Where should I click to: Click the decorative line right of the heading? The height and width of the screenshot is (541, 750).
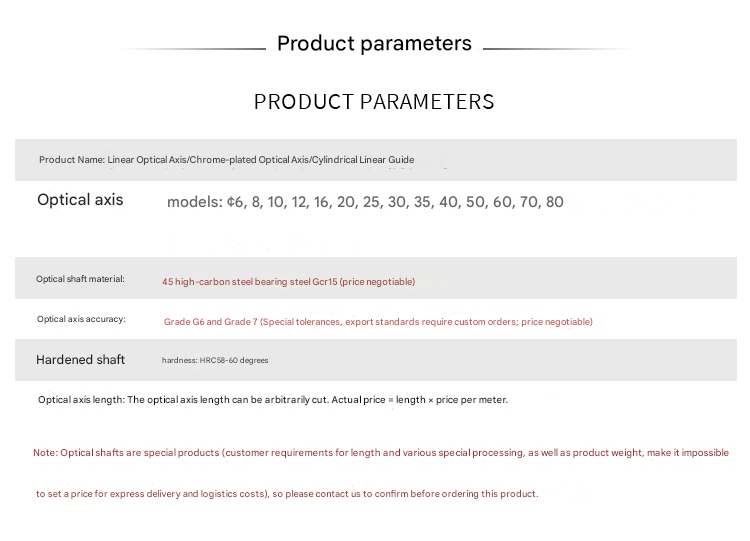pos(555,48)
